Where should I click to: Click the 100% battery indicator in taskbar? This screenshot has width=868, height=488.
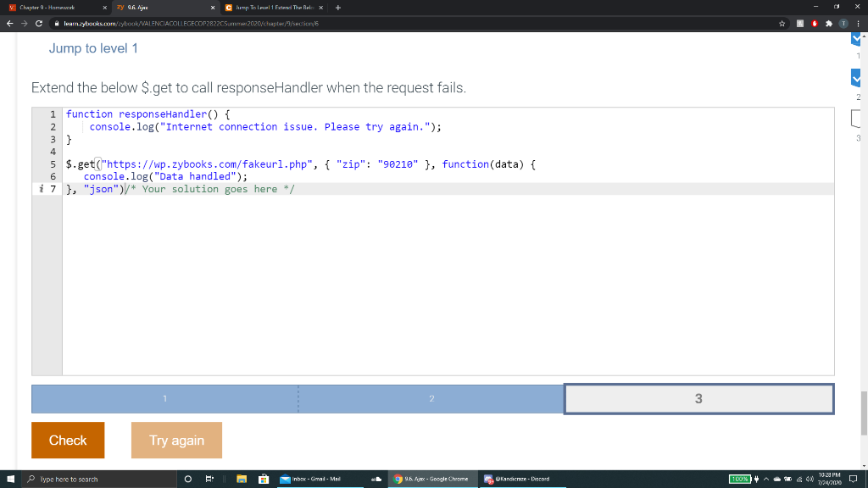point(739,479)
